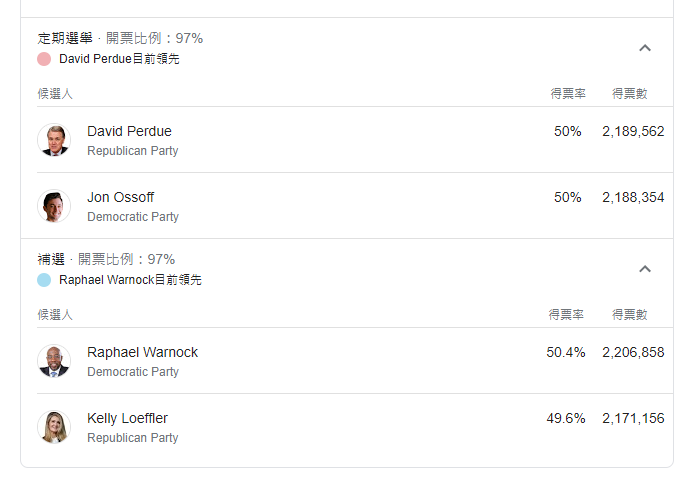Click the 補選 section header text
699x480 pixels.
tap(51, 259)
